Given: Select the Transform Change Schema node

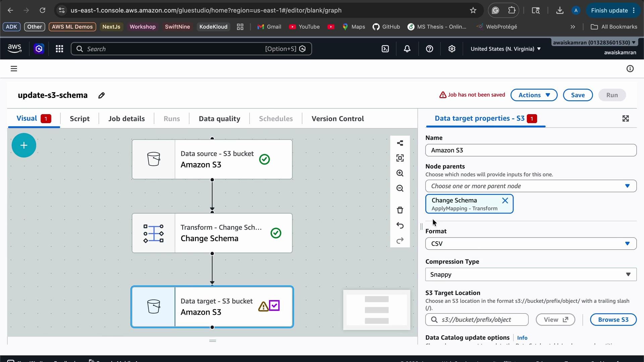Looking at the screenshot, I should 212,233.
